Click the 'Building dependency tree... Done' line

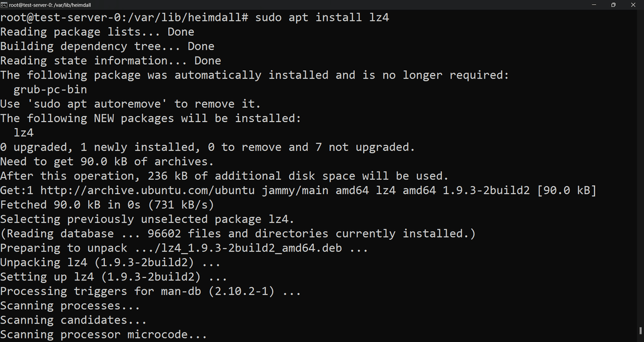107,46
